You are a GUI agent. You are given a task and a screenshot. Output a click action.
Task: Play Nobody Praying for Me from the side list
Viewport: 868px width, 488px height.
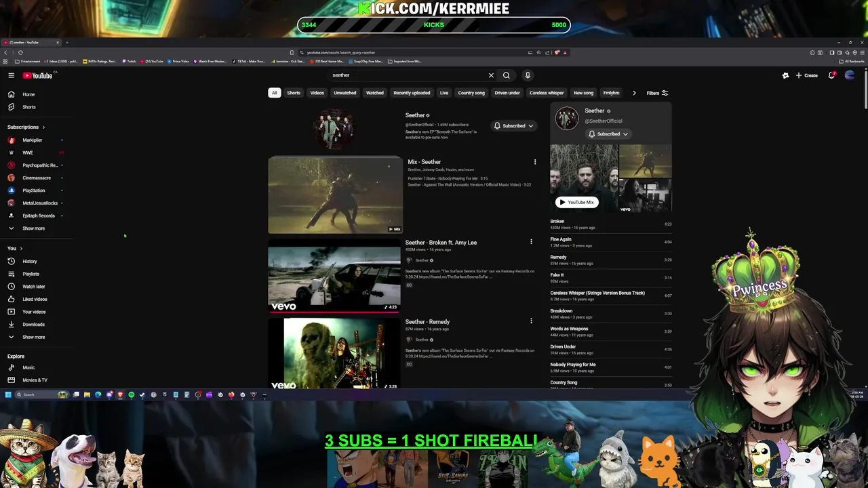click(x=610, y=367)
